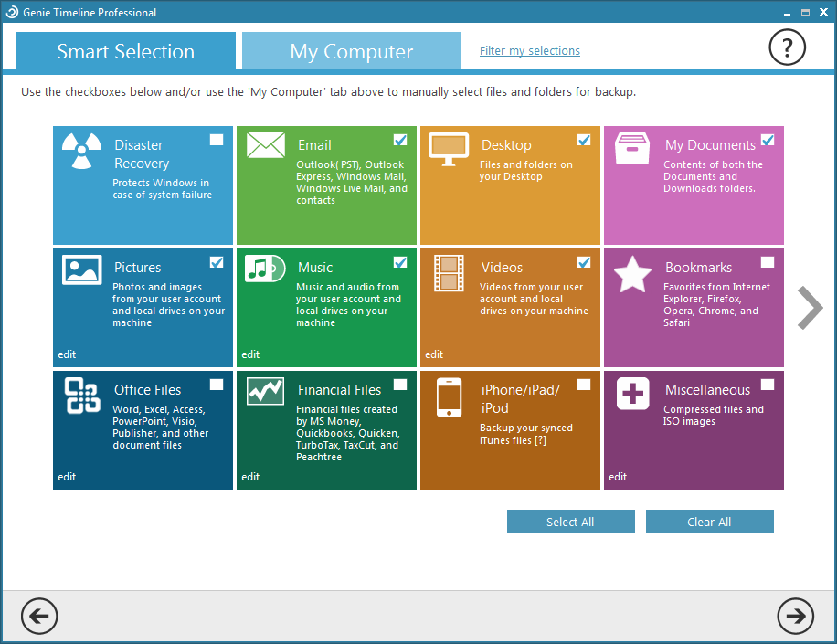Uncheck the Email backup checkbox

point(400,140)
